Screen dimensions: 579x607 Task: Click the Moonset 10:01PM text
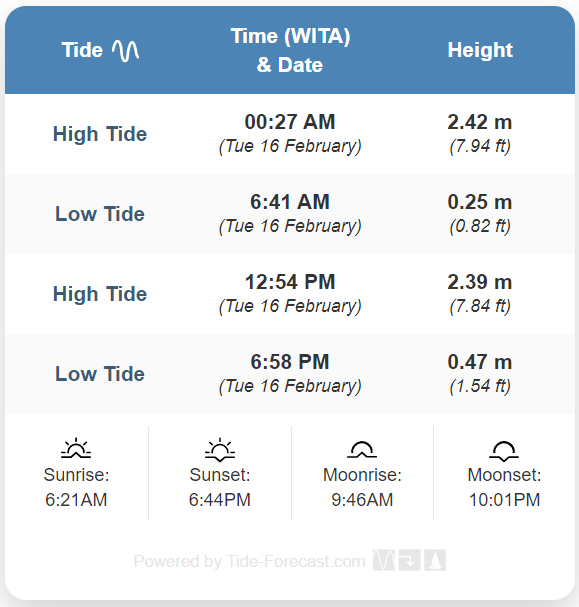click(x=504, y=487)
